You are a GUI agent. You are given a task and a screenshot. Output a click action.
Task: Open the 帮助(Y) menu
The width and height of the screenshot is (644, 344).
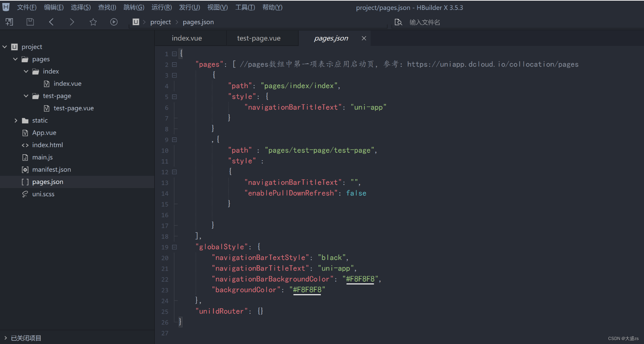tap(273, 7)
